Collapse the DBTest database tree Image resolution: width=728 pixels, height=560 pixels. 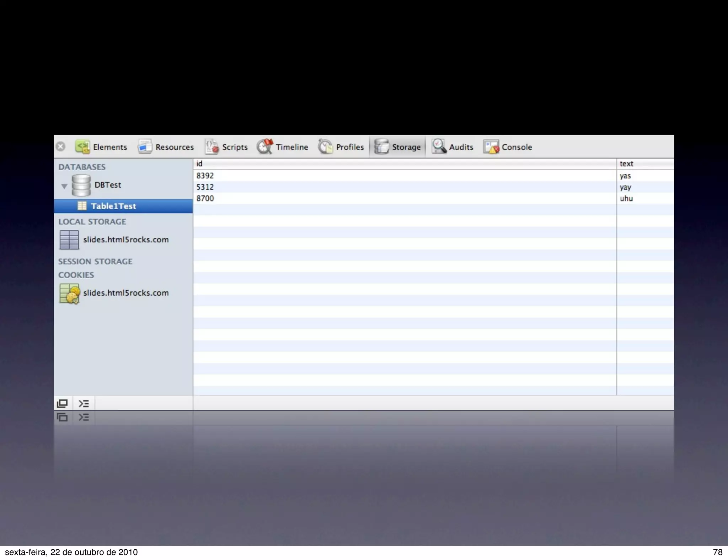point(64,186)
